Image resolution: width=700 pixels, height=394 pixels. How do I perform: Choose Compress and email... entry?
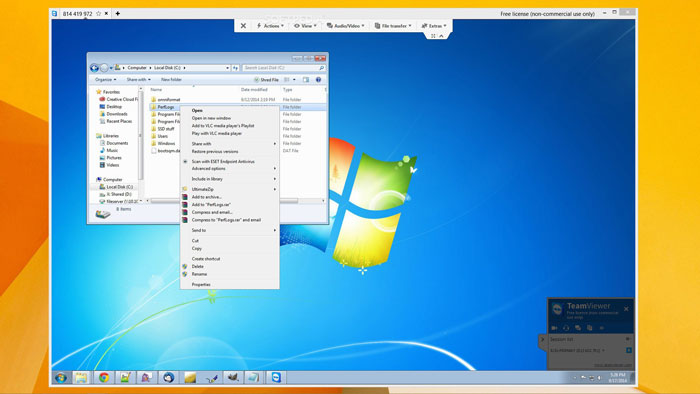pos(230,212)
